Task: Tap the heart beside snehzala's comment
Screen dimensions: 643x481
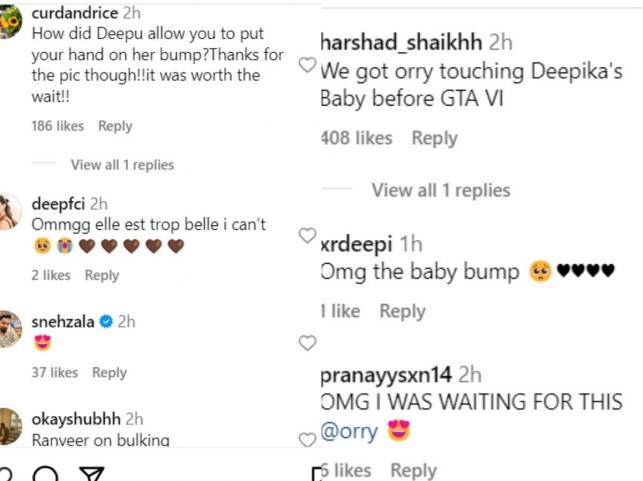Action: [308, 343]
